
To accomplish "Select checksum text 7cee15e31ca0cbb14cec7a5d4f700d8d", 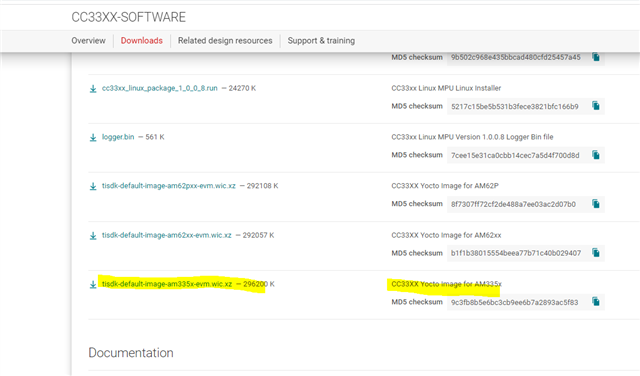I will [515, 156].
